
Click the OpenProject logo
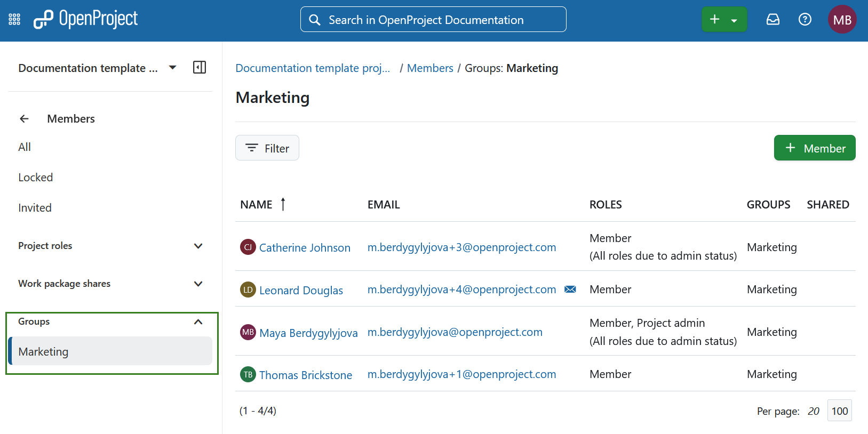(85, 19)
